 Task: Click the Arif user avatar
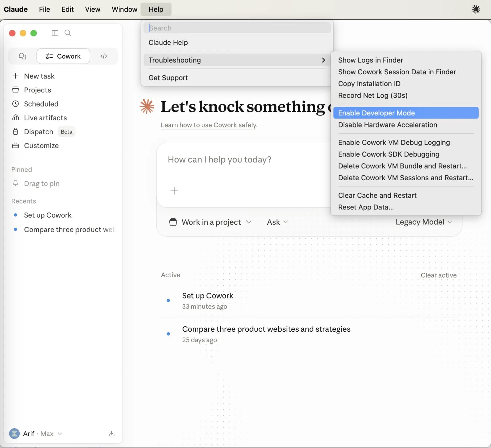[14, 434]
